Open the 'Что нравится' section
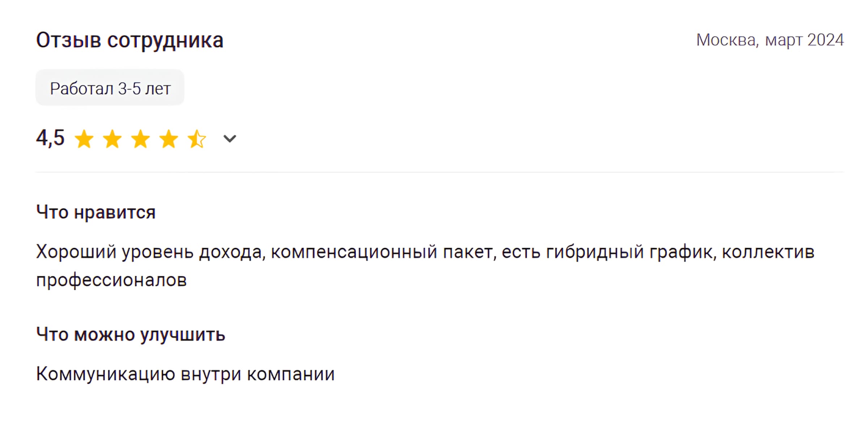Screen dimensions: 868x434 96,212
